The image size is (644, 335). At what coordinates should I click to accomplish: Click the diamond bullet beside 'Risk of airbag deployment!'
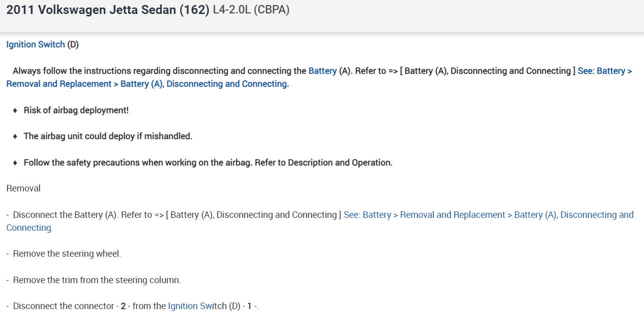tap(16, 110)
